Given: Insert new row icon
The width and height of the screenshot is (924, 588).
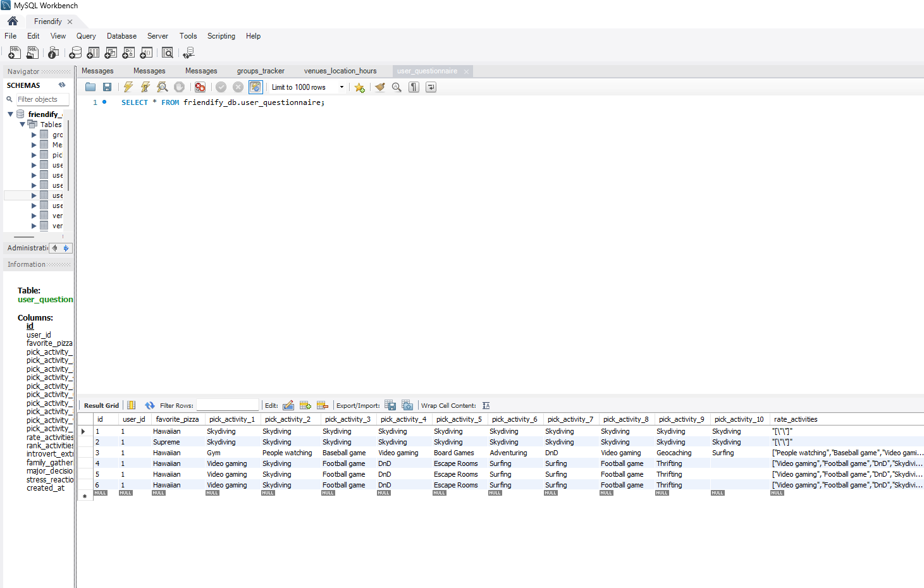Looking at the screenshot, I should tap(305, 405).
